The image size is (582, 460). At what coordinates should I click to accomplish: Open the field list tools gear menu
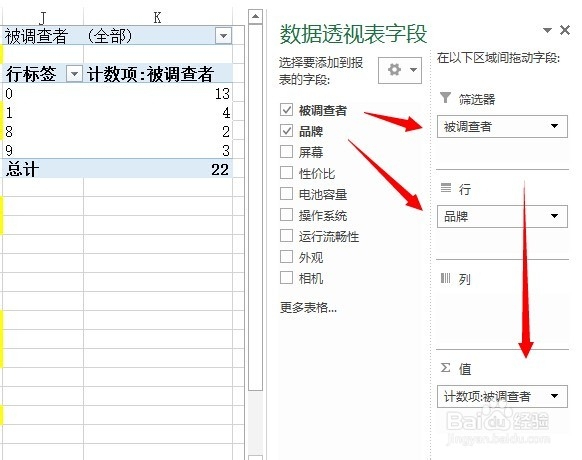pyautogui.click(x=400, y=70)
